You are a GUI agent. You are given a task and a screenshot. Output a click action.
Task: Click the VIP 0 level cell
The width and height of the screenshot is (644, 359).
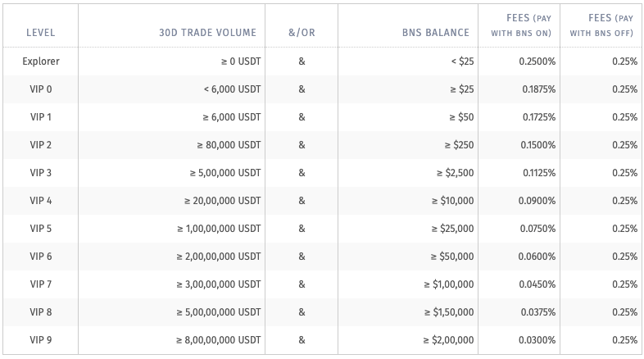(x=41, y=89)
